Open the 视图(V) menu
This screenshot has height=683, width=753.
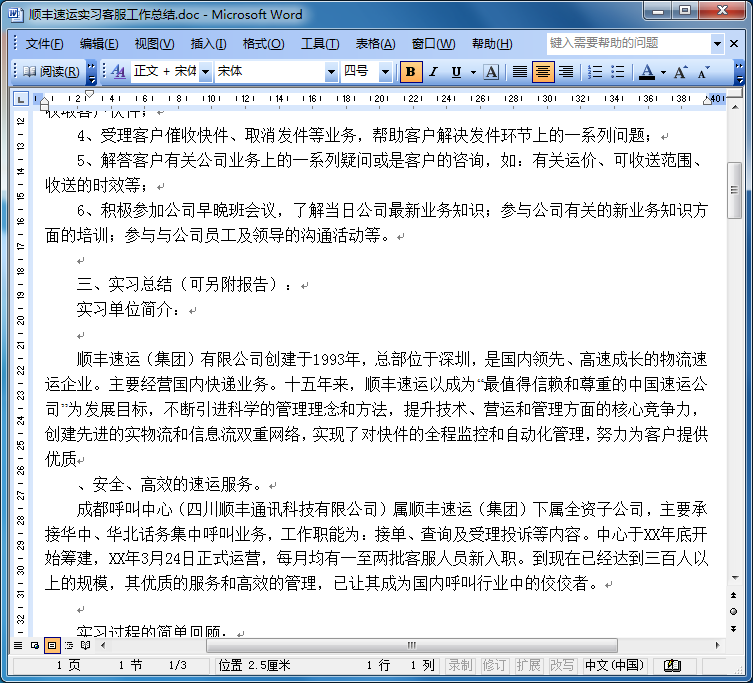coord(154,44)
